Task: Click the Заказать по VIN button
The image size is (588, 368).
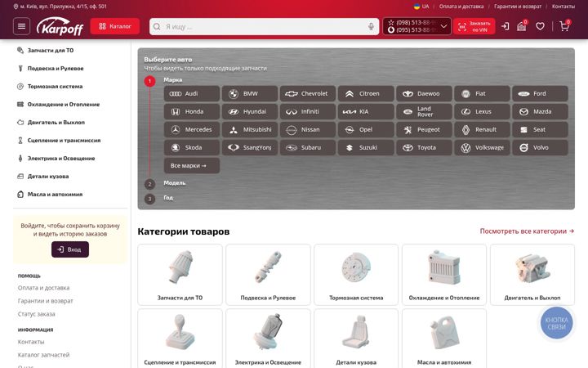Action: (474, 26)
